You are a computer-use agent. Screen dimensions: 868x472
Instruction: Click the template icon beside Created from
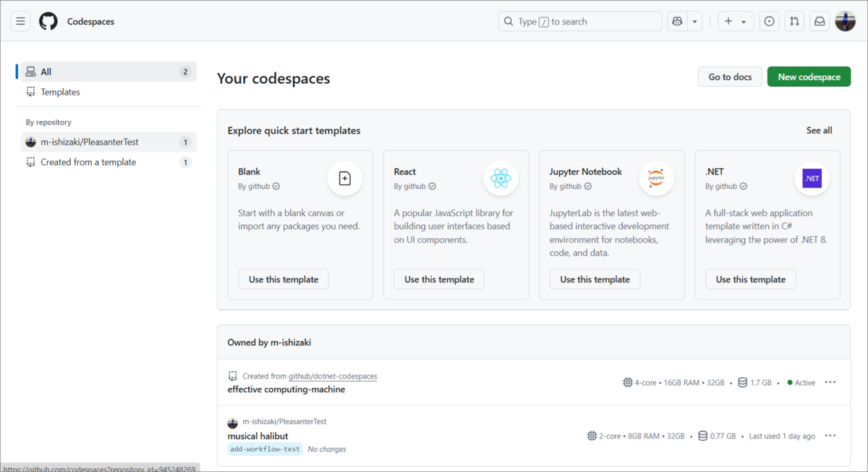pos(233,376)
